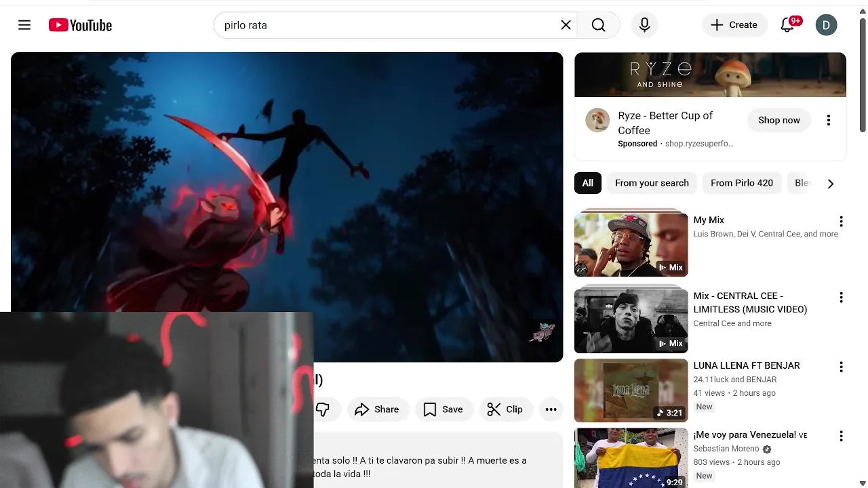Open LUNA LLENA FT BENJAR video thumbnail
Screen dimensions: 868x488
pyautogui.click(x=631, y=390)
